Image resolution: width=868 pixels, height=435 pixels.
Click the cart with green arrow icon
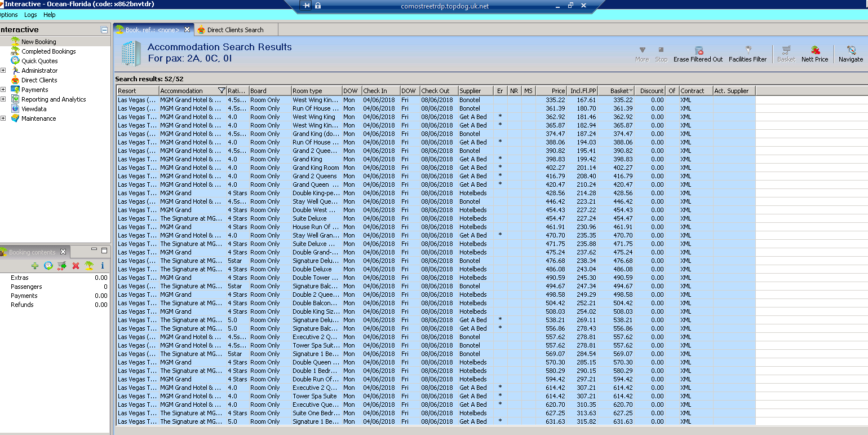(62, 266)
